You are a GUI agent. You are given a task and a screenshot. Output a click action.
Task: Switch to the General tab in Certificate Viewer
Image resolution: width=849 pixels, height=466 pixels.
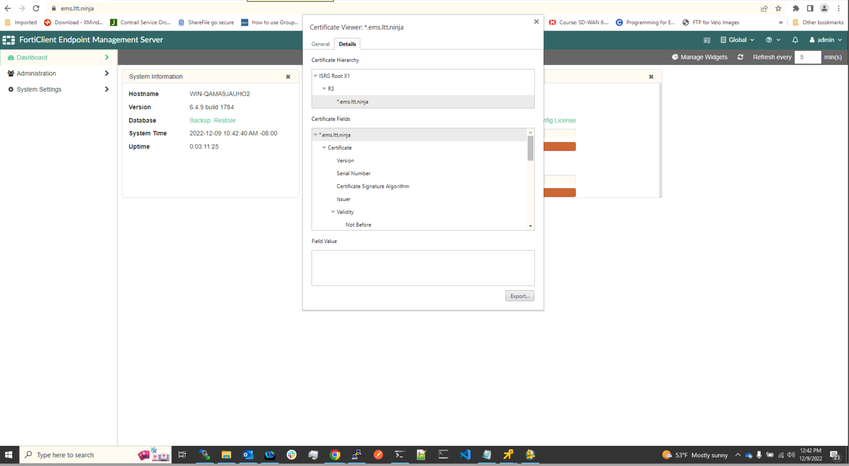tap(321, 44)
